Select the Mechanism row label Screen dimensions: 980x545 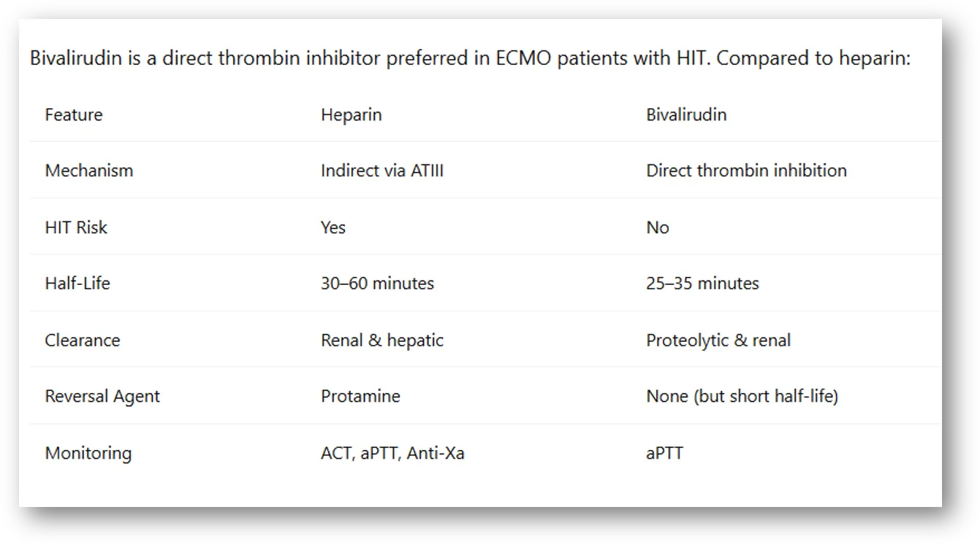(89, 170)
